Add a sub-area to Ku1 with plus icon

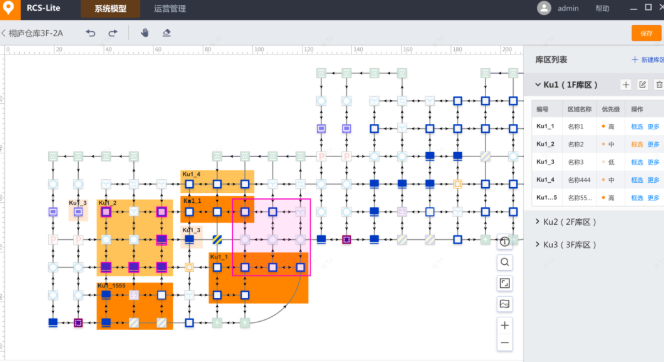(626, 85)
